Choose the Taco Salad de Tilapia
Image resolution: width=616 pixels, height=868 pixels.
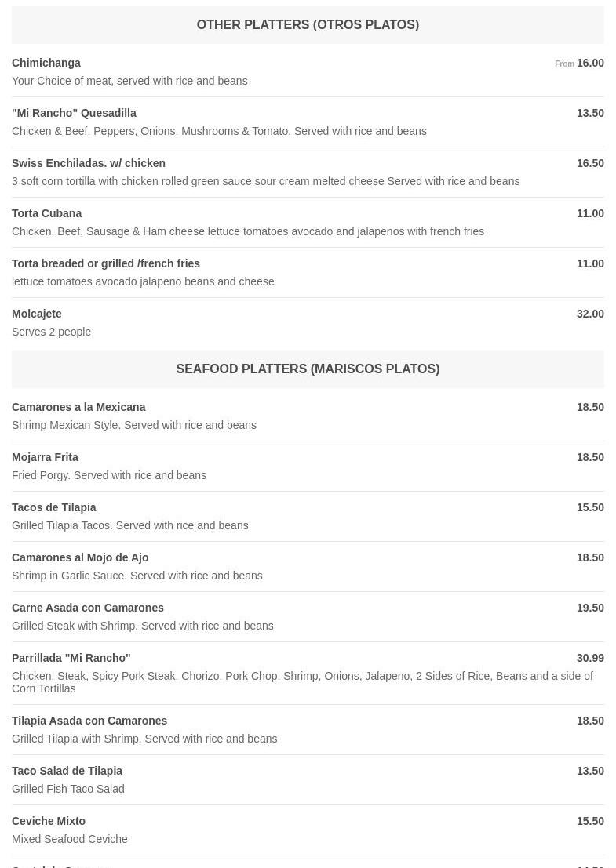point(67,771)
